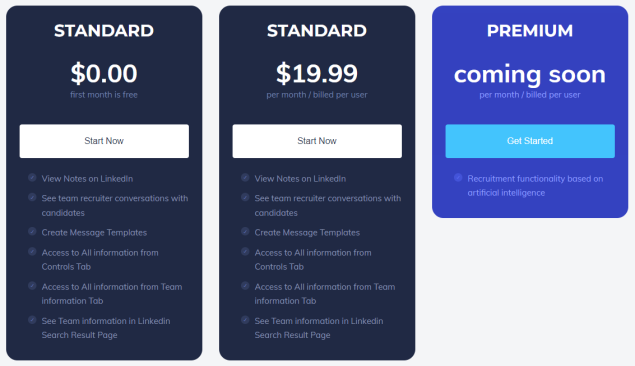Click 'first month is free' subtitle
Image resolution: width=635 pixels, height=366 pixels.
104,95
